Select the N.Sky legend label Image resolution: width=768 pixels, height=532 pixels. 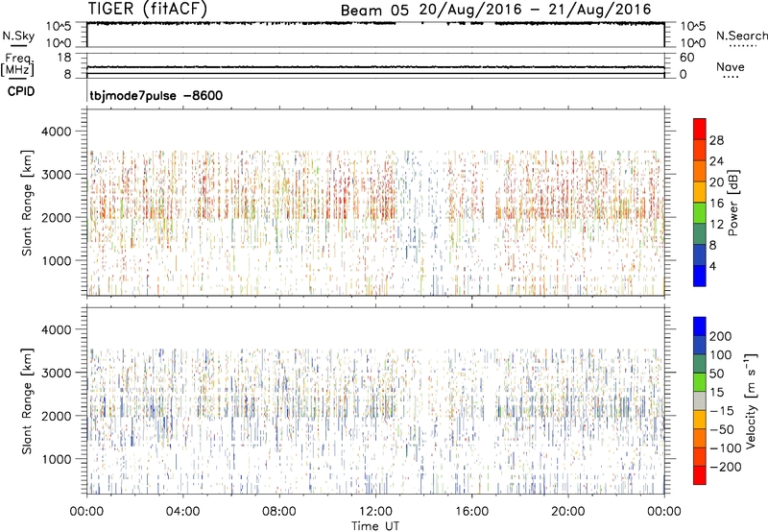(x=18, y=36)
